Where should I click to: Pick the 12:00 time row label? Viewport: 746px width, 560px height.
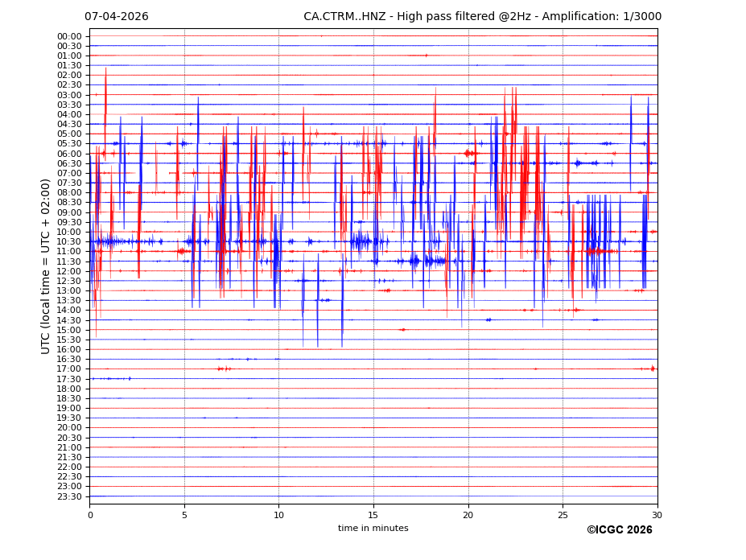[x=68, y=271]
